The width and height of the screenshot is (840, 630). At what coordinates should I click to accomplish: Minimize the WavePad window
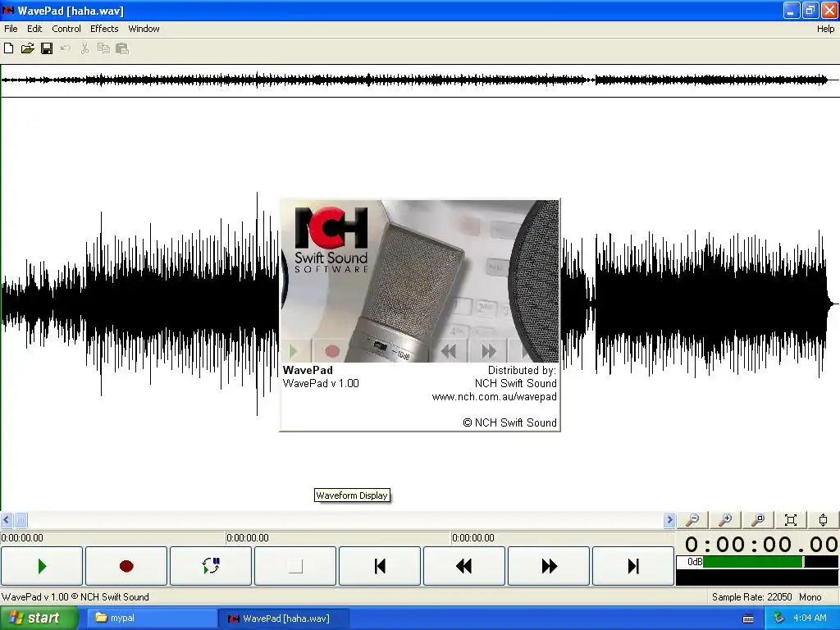coord(792,10)
